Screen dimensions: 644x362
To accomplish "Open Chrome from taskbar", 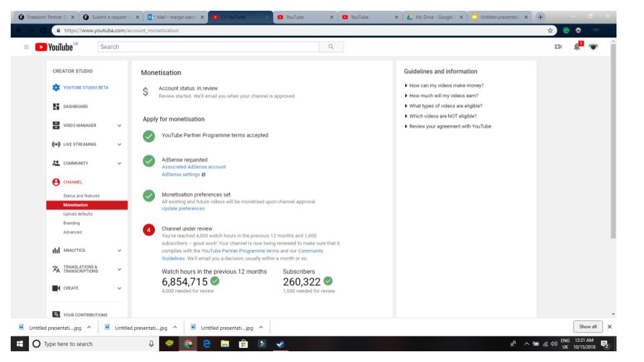I will tap(188, 344).
